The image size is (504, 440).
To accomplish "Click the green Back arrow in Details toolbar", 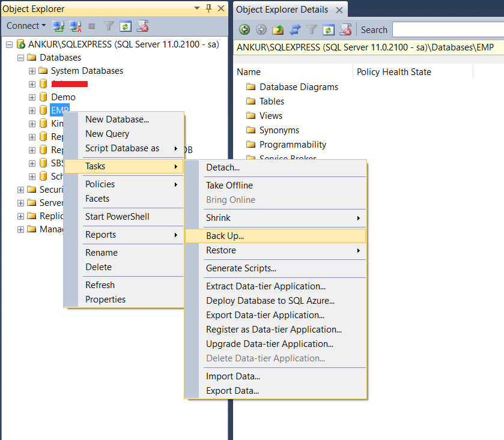I will [244, 29].
